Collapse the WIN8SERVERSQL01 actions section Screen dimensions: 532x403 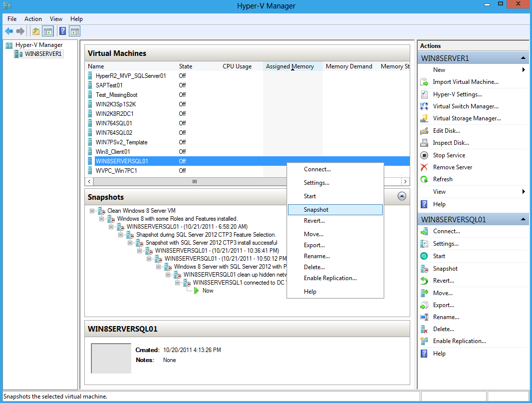(523, 219)
